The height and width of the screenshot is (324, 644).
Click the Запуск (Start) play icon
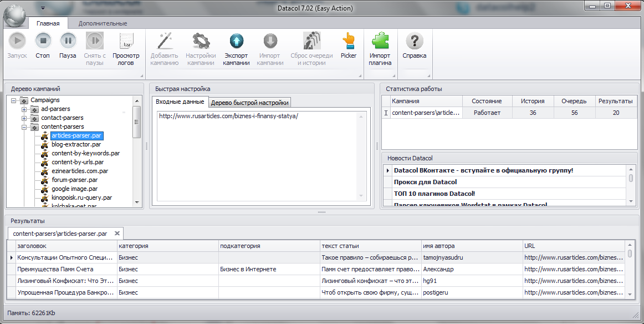tap(17, 40)
